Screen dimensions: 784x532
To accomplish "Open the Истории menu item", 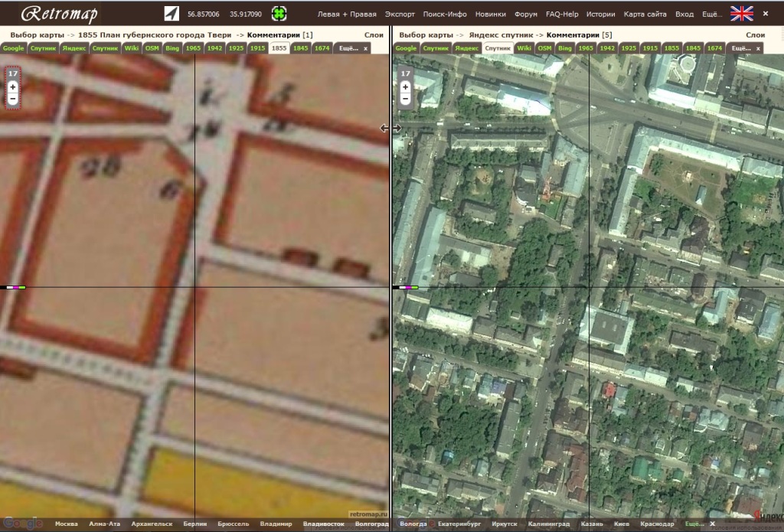I will point(600,14).
